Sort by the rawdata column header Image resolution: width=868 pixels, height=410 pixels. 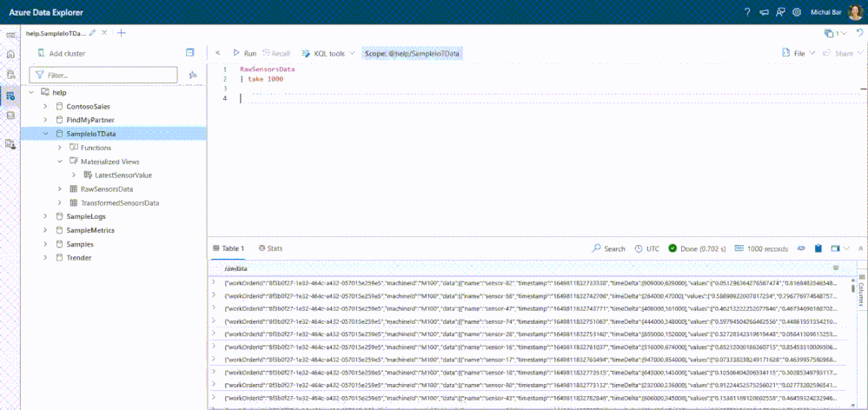(x=235, y=268)
